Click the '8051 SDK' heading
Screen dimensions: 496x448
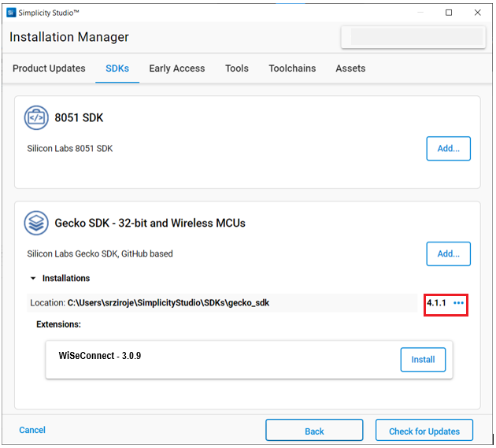(79, 117)
